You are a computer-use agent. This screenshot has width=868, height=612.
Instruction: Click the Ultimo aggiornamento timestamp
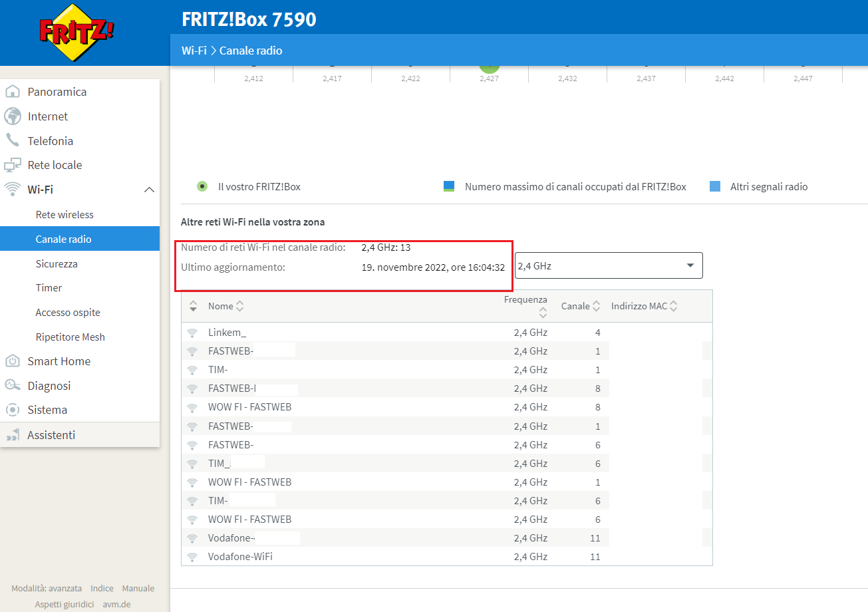click(x=433, y=267)
